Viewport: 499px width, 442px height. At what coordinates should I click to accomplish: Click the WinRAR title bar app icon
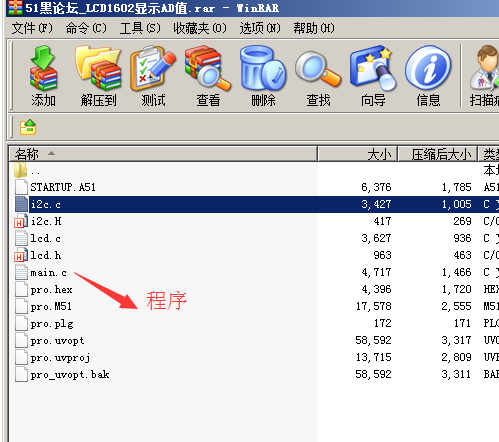15,8
